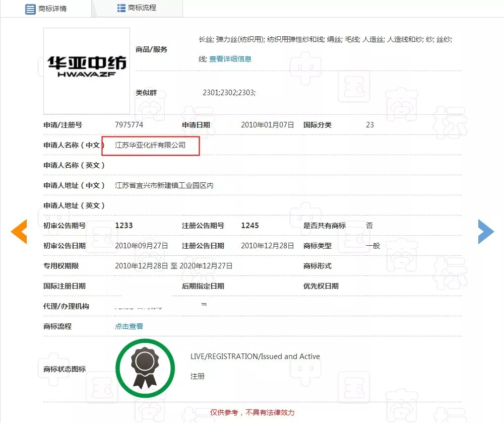Click the 商标类型 label
The width and height of the screenshot is (504, 423).
(317, 246)
